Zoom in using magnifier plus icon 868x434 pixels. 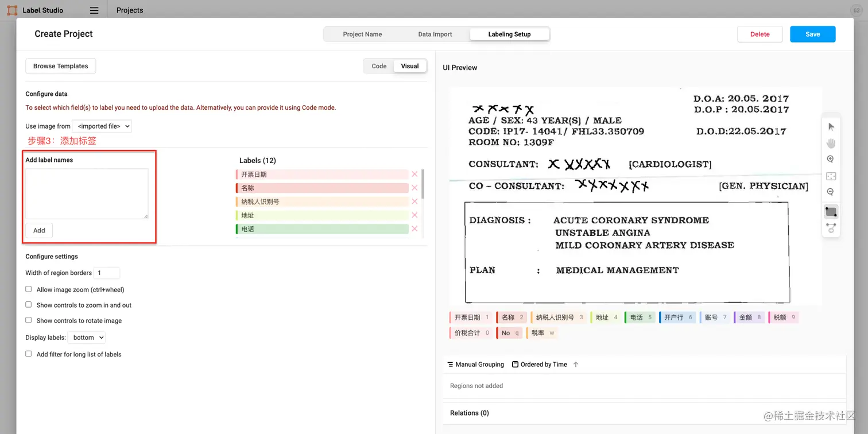click(831, 160)
